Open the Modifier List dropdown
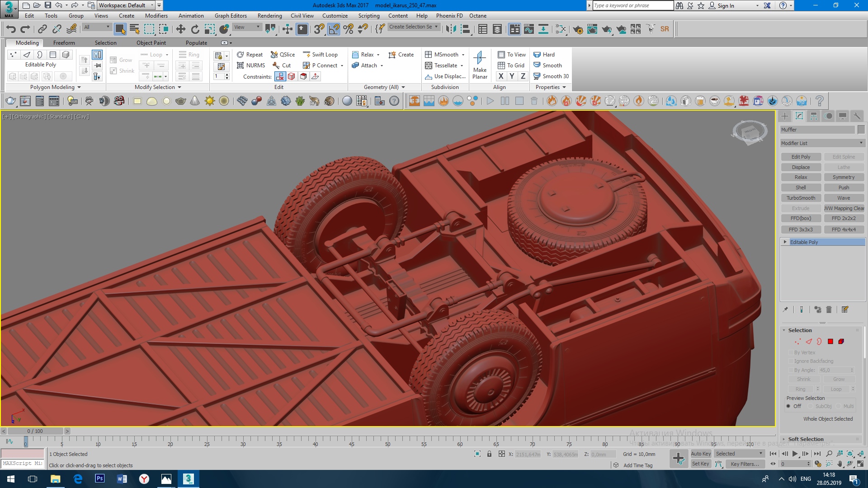Image resolution: width=868 pixels, height=488 pixels. pos(822,143)
